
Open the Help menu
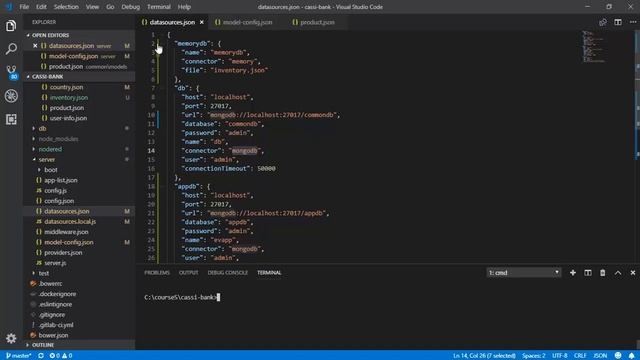pos(184,7)
